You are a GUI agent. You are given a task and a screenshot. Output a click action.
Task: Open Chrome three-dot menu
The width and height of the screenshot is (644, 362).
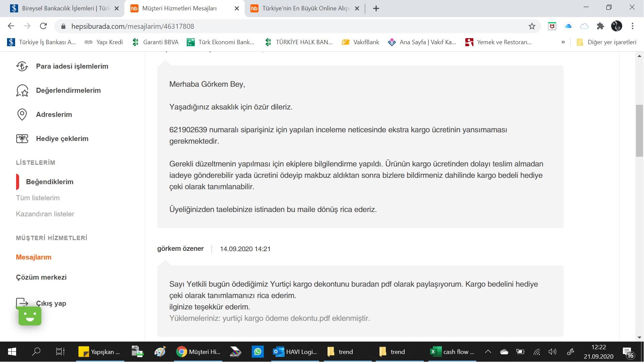click(633, 26)
